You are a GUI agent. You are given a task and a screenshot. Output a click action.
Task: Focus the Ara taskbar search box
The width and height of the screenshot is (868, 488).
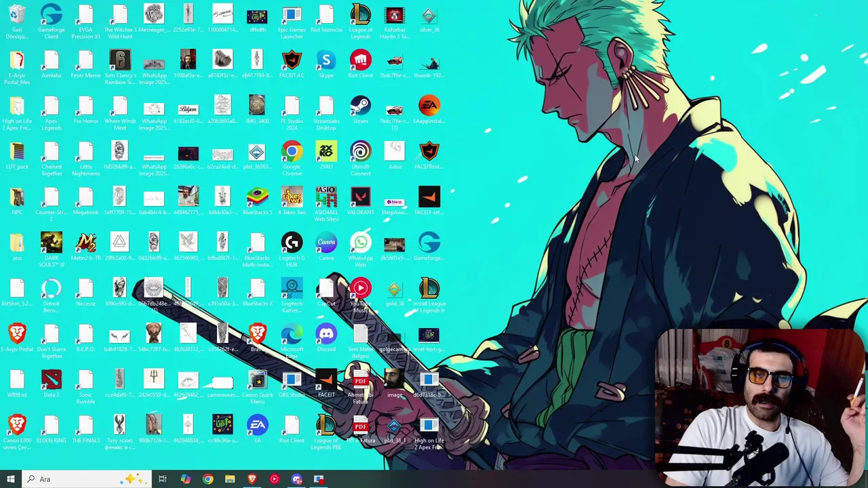(88, 479)
